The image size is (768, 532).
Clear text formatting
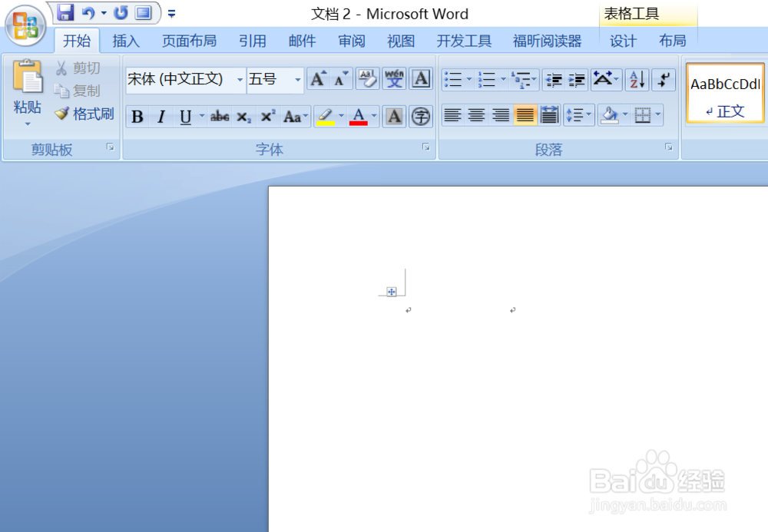pos(367,79)
